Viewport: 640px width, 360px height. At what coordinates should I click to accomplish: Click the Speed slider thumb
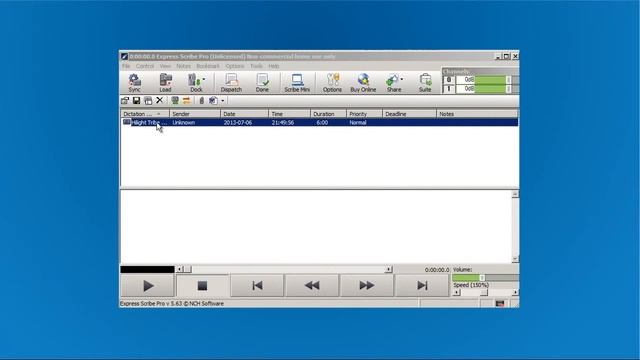[484, 293]
